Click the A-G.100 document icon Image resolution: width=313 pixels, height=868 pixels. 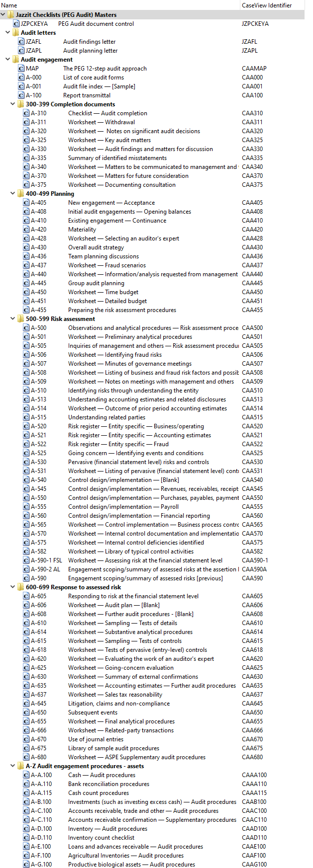point(26,865)
